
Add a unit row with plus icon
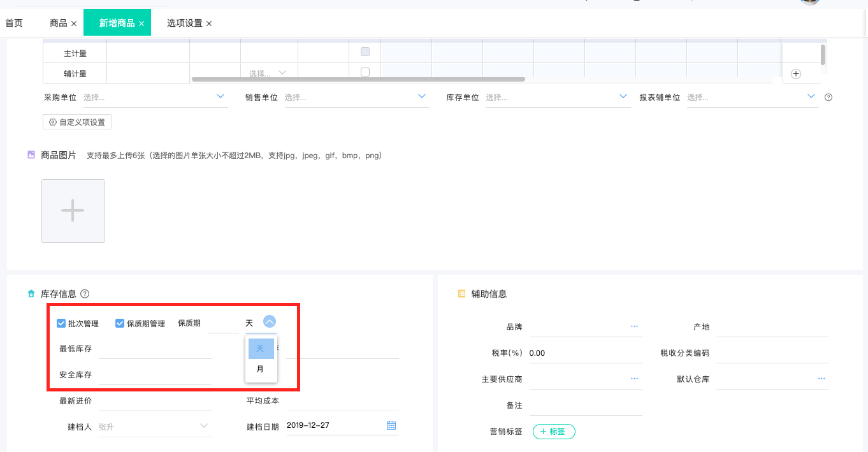(x=796, y=73)
